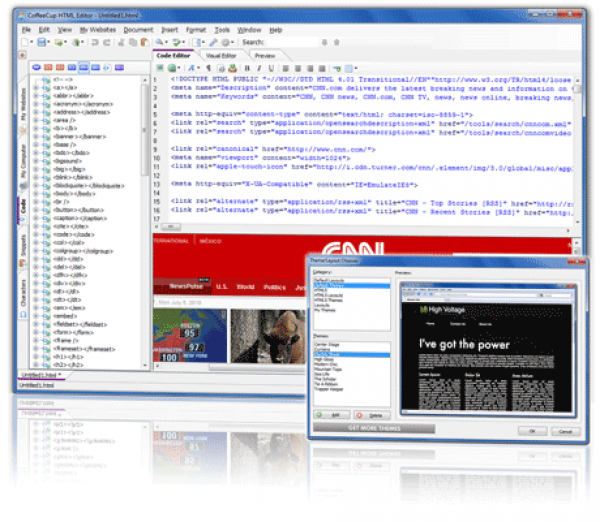600x522 pixels.
Task: Click Delete button in Theme/Layout Chooser
Action: pos(372,415)
